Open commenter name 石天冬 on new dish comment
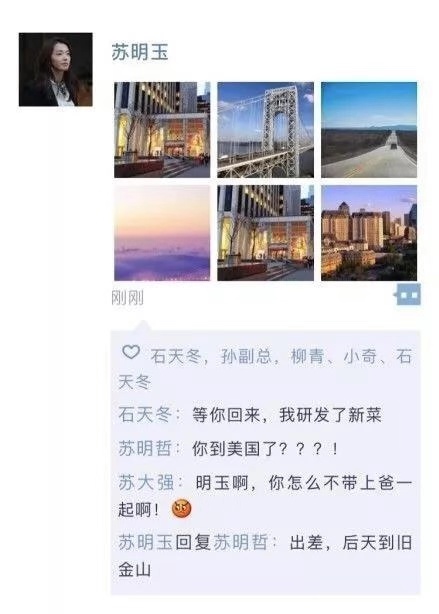The width and height of the screenshot is (439, 614). [x=145, y=415]
